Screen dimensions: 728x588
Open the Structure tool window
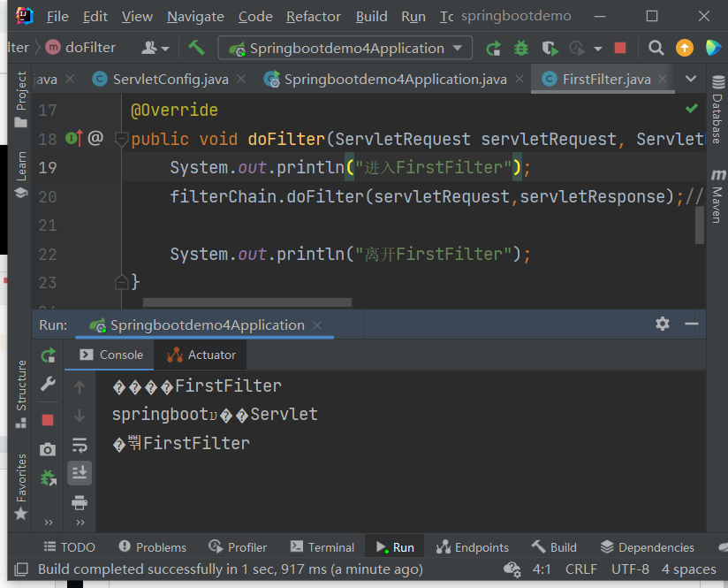pyautogui.click(x=21, y=393)
